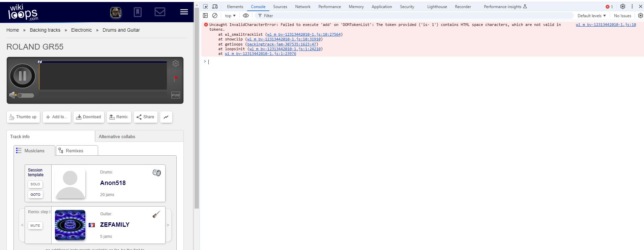Open the DevTools Sources tab

pyautogui.click(x=280, y=7)
